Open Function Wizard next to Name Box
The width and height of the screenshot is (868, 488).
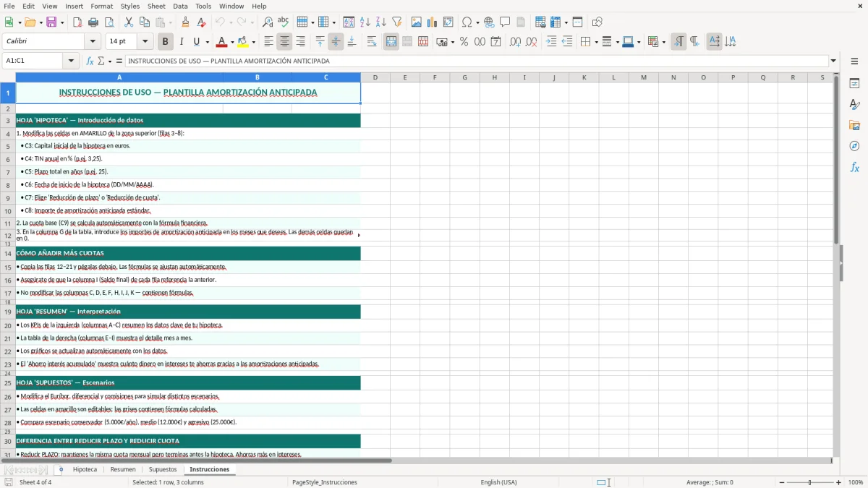90,61
